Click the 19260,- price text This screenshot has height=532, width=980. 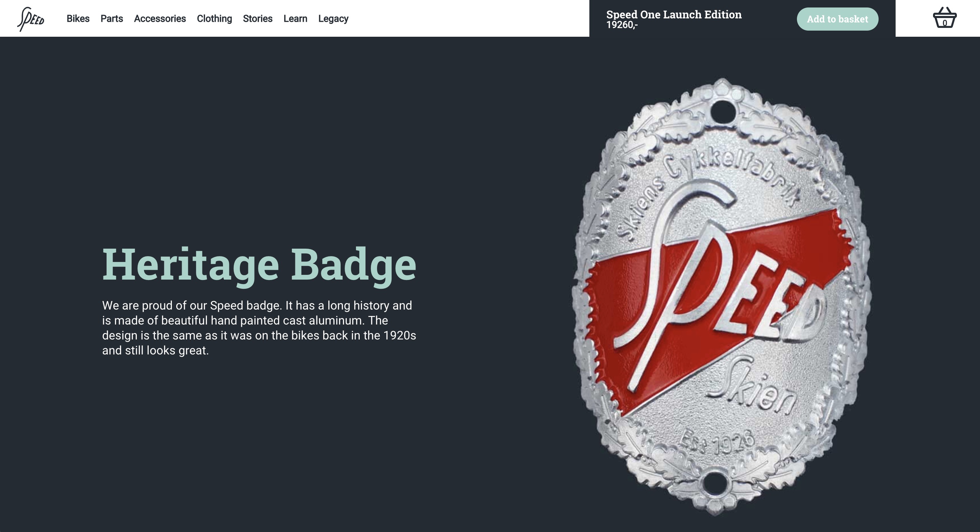[x=622, y=25]
